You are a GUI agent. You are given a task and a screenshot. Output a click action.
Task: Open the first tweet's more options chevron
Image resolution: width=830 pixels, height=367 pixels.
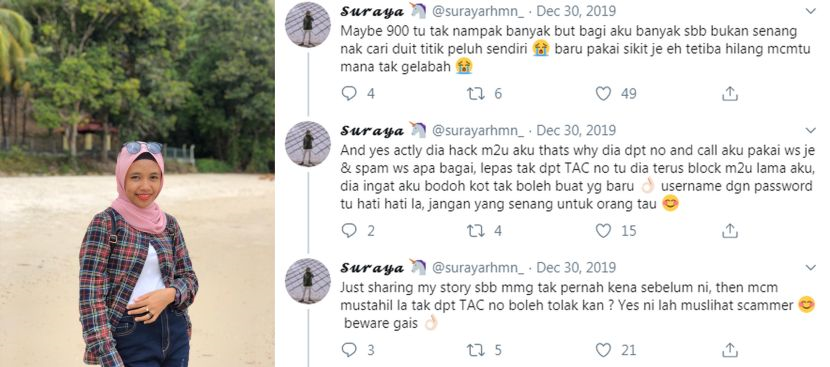point(810,11)
